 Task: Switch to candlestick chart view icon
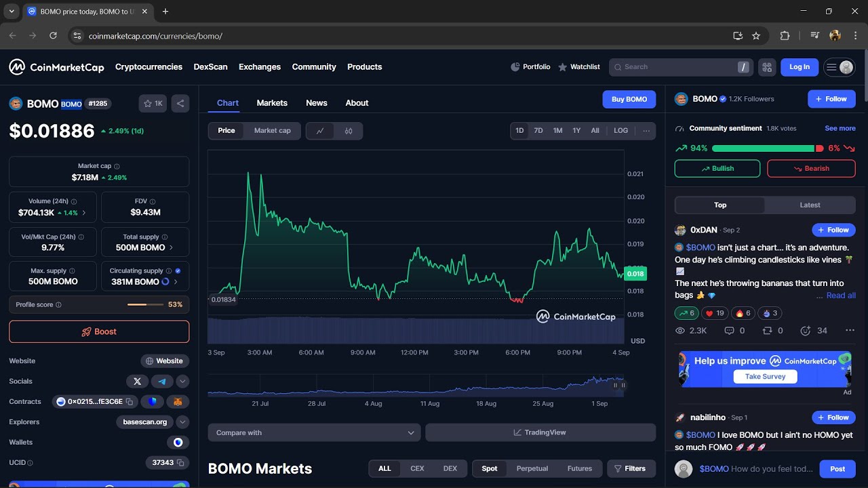[349, 131]
